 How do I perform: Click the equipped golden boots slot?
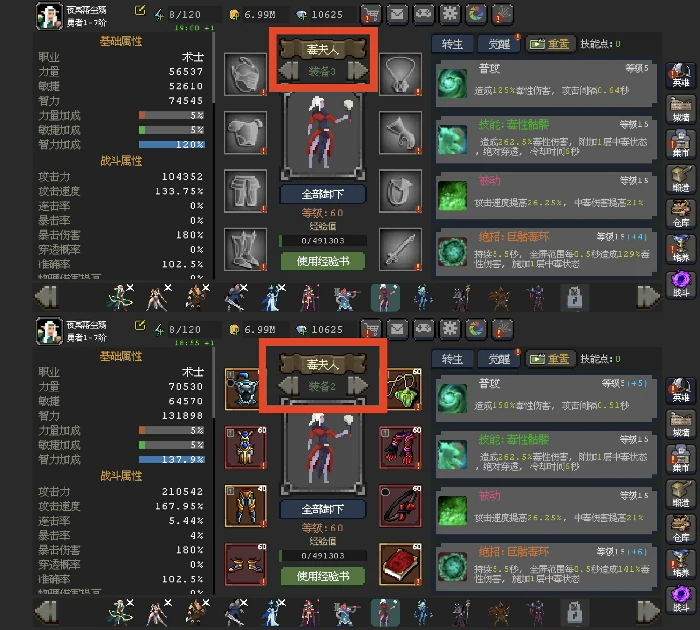[246, 564]
